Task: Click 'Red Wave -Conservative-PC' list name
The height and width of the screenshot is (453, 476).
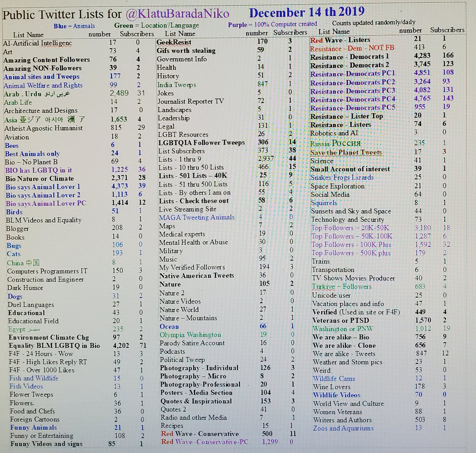Action: 205,442
